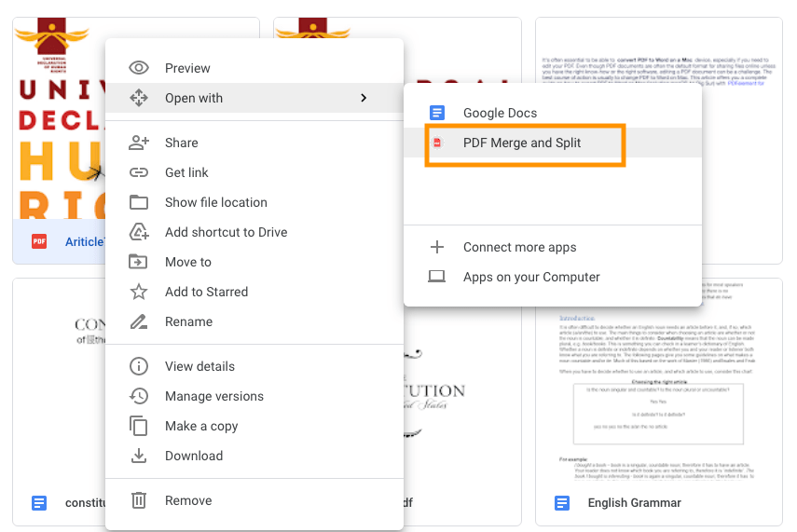The width and height of the screenshot is (797, 532).
Task: Click the PDF Merge and Split app icon
Action: pyautogui.click(x=436, y=143)
